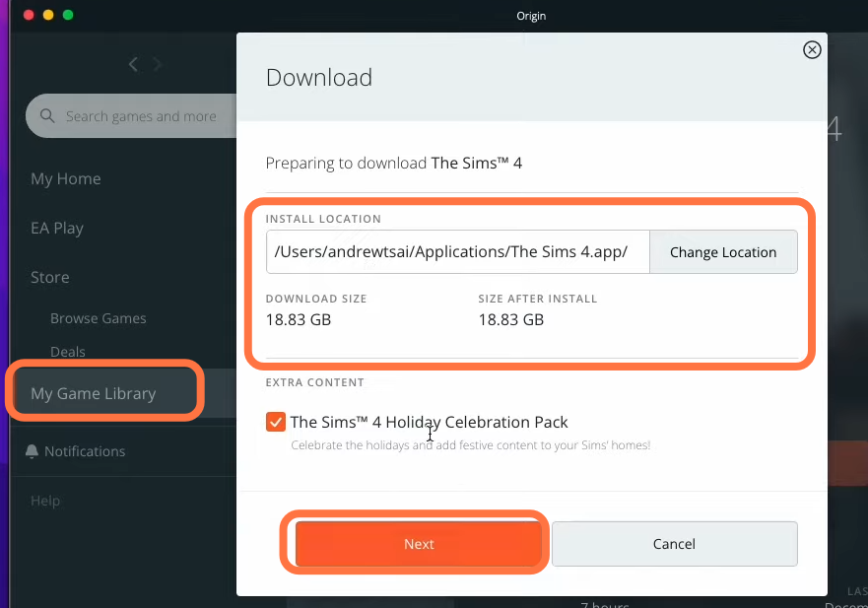Go forward with the right arrow
This screenshot has width=868, height=608.
coord(158,64)
